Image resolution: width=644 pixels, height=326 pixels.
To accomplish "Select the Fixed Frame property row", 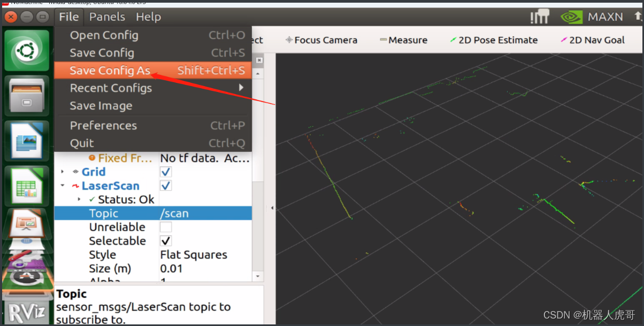I will pos(153,158).
